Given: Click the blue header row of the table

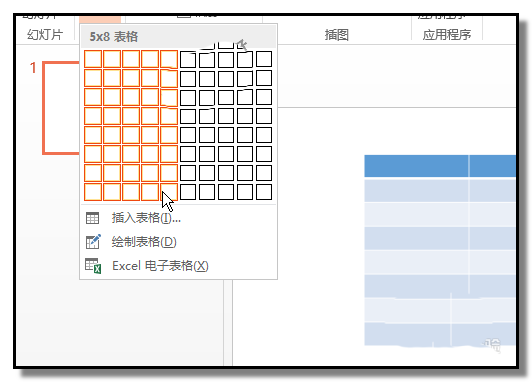Looking at the screenshot, I should [x=440, y=166].
